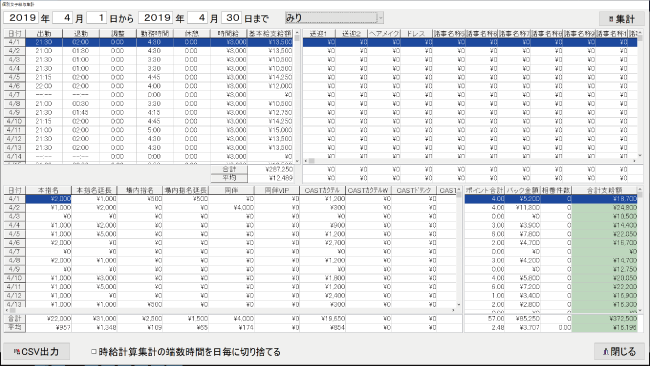Click the ¥287,250 base pay total
This screenshot has height=366, width=650.
(271, 170)
